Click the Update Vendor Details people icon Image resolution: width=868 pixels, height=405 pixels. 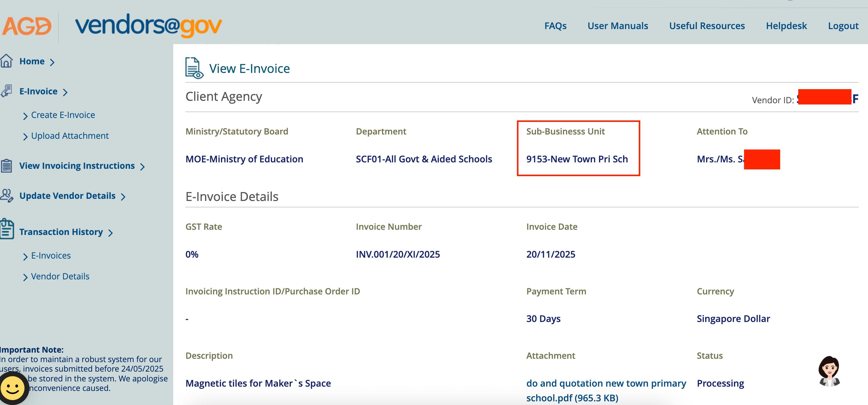[6, 195]
